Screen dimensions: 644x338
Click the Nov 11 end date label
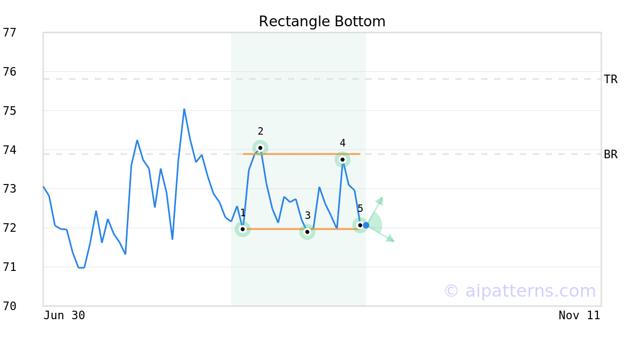click(579, 315)
